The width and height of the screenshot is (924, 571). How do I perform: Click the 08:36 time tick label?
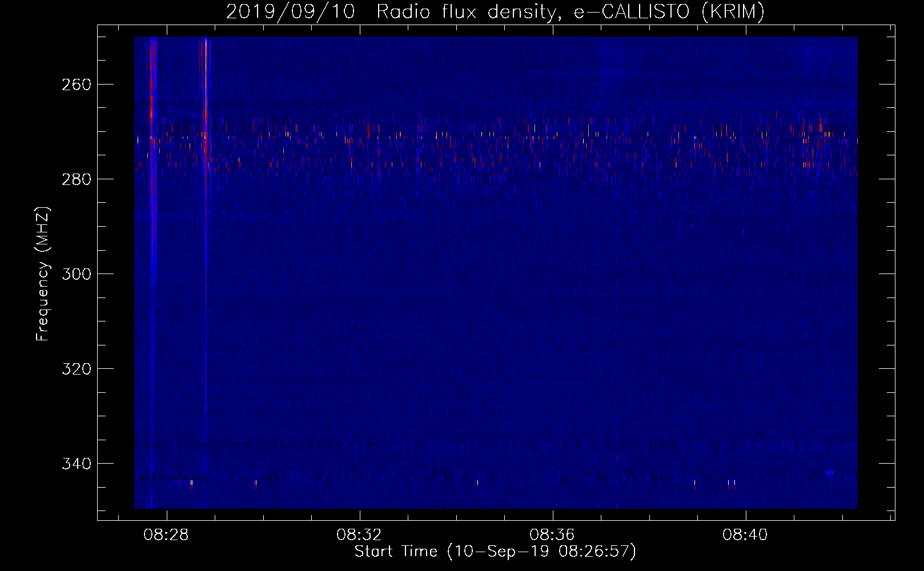[552, 535]
